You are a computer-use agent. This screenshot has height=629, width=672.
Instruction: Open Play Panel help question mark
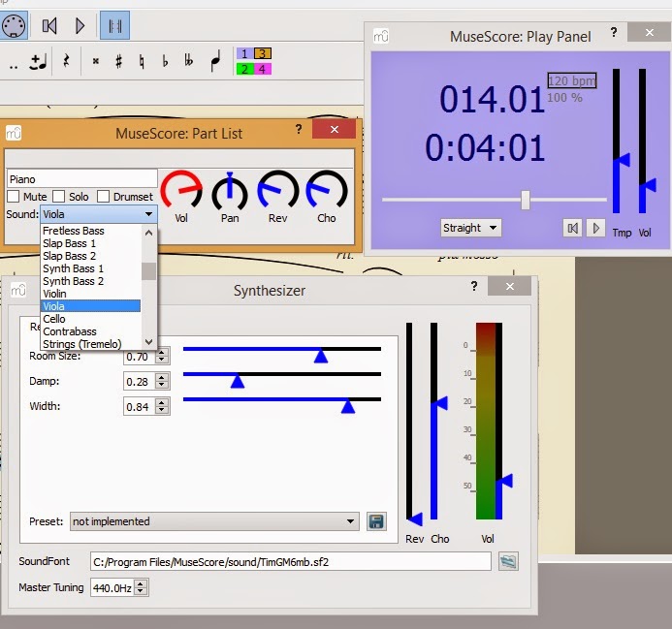[614, 33]
